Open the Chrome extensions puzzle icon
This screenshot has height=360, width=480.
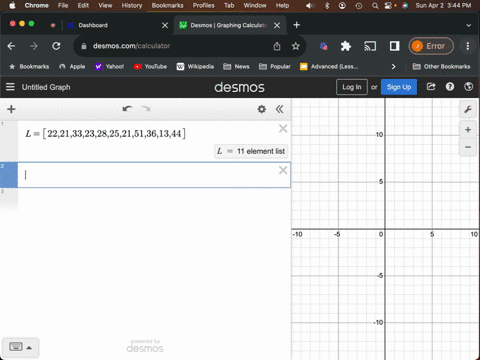pyautogui.click(x=346, y=46)
